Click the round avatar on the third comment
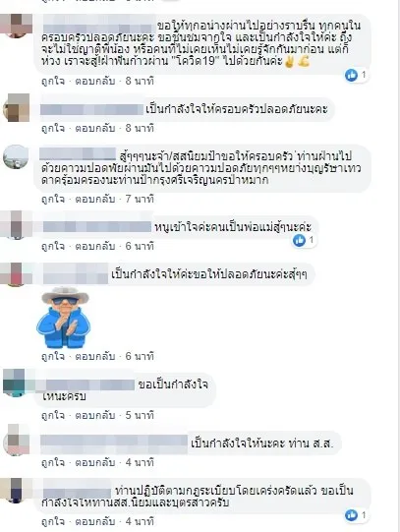This screenshot has width=400, height=532. coord(16,156)
